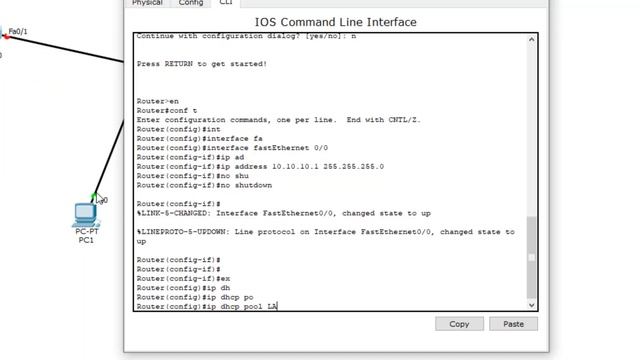Click the 'IOS Command Line Interface' heading
This screenshot has width=640, height=360.
(336, 22)
